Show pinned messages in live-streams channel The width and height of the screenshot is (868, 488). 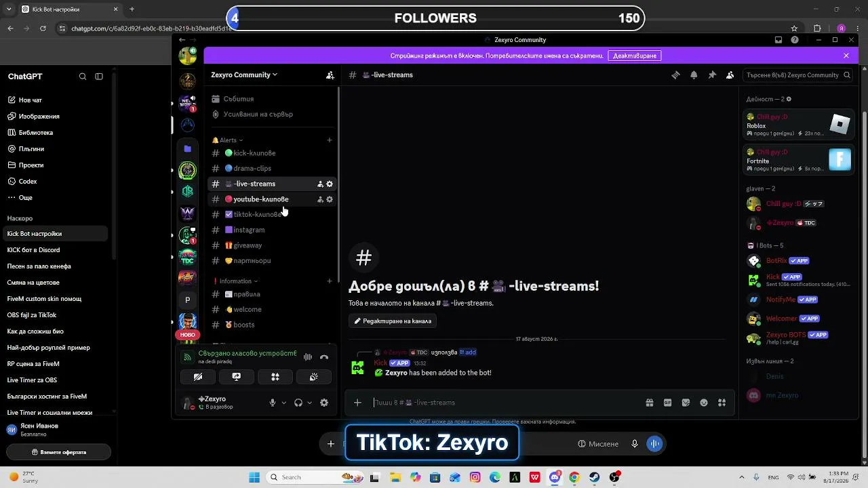[712, 75]
